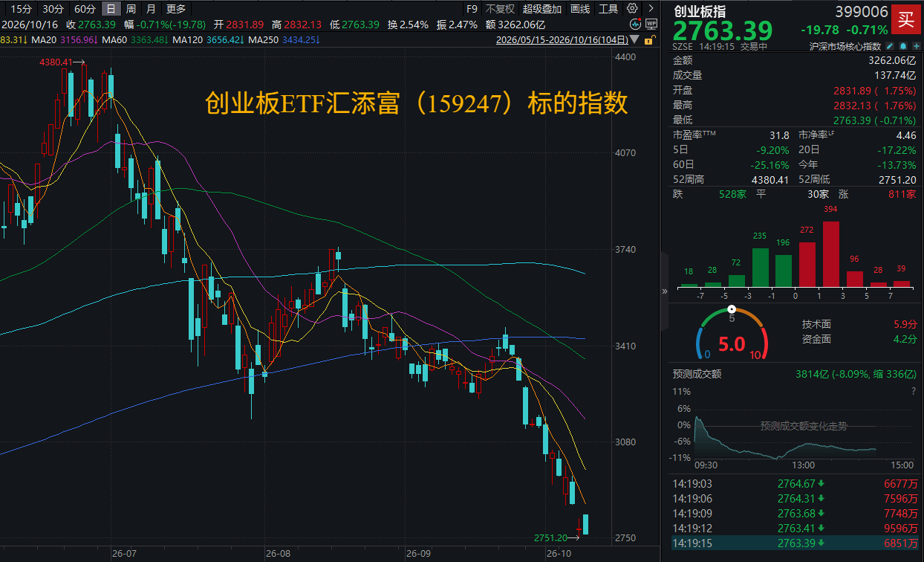Open chart settings gear icon
Image resolution: width=924 pixels, height=562 pixels.
click(x=632, y=9)
